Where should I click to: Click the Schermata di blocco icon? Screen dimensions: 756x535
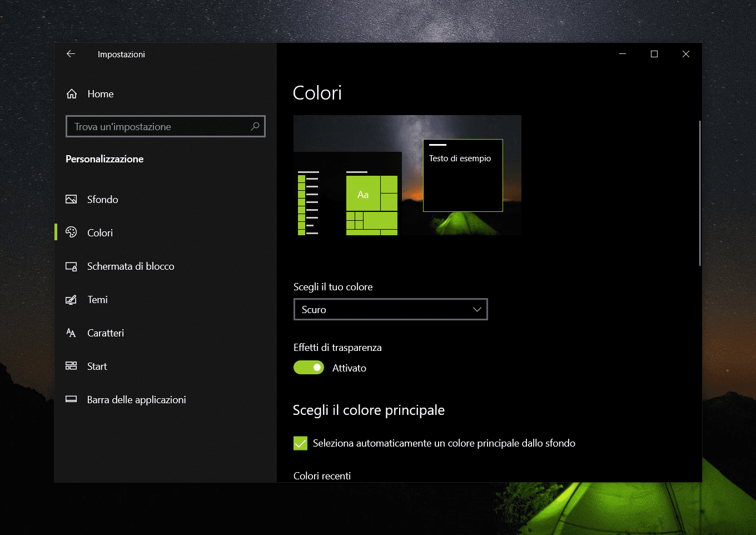pos(71,266)
